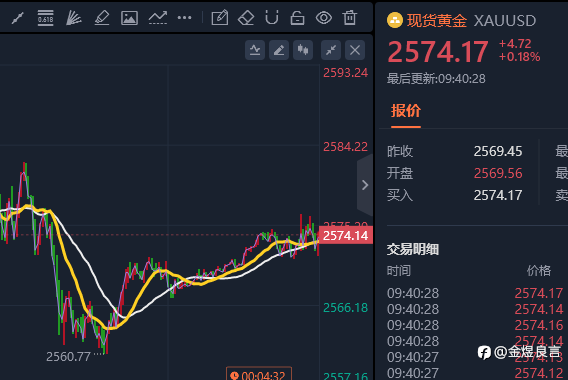Viewport: 568px width, 380px height.
Task: Click the XAUUSD symbol text
Action: (x=505, y=21)
